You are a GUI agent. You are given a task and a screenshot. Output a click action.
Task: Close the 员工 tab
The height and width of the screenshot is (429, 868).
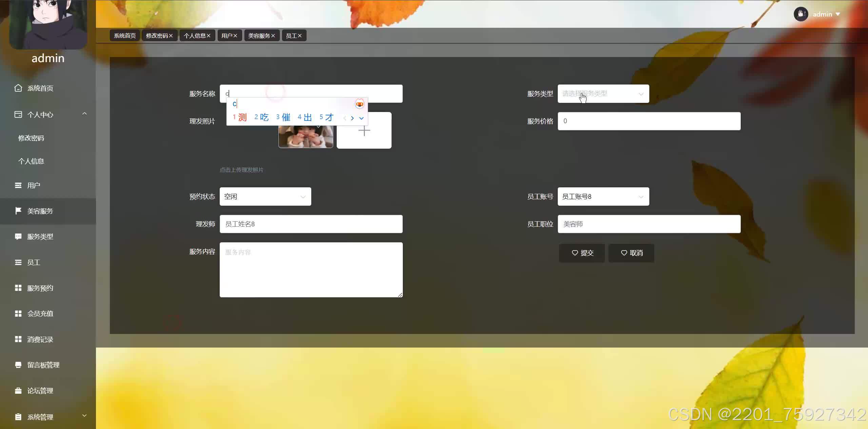pos(300,36)
